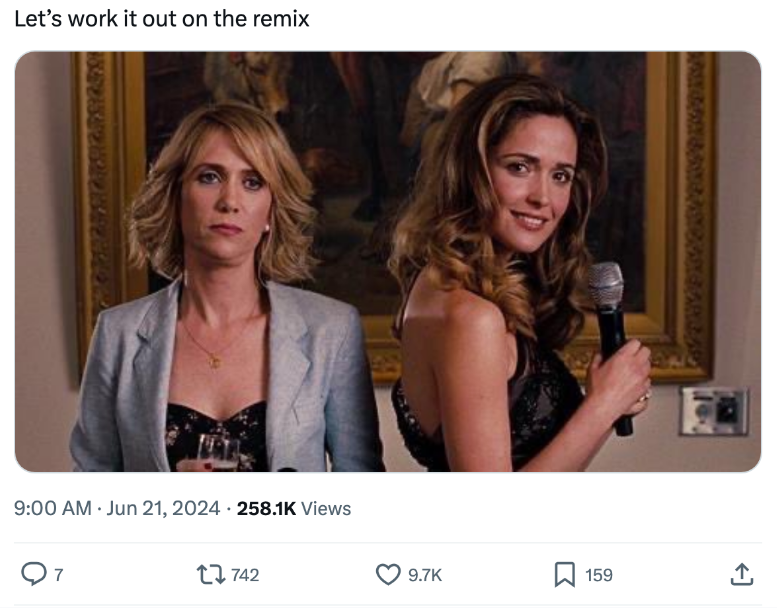
Task: Open the share upload arrow icon
Action: point(741,574)
